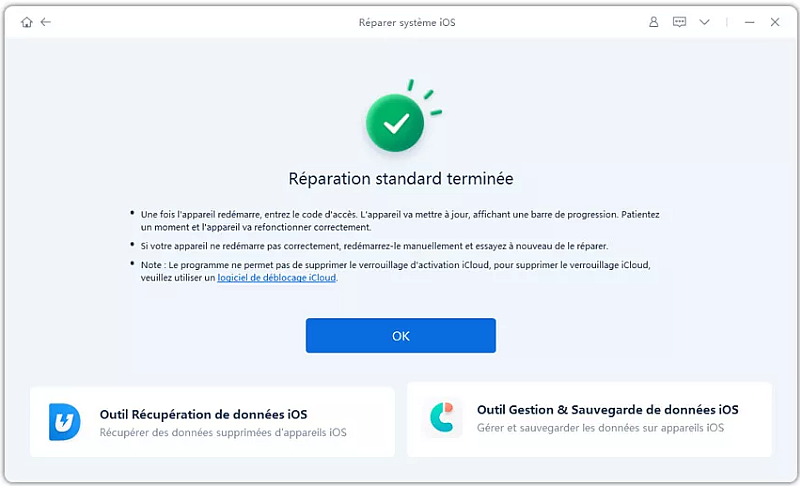Screen dimensions: 800x486
Task: Open the user account icon
Action: pos(654,22)
